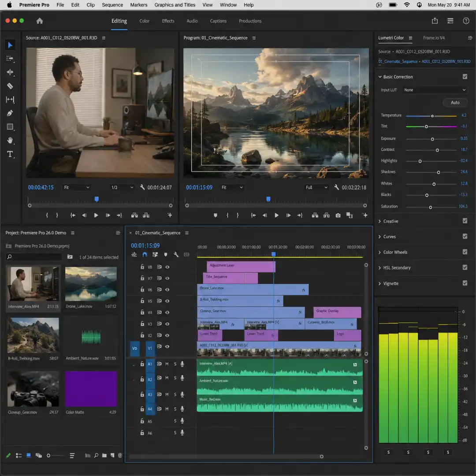This screenshot has height=476, width=476.
Task: Switch project panel to list view
Action: (19, 455)
